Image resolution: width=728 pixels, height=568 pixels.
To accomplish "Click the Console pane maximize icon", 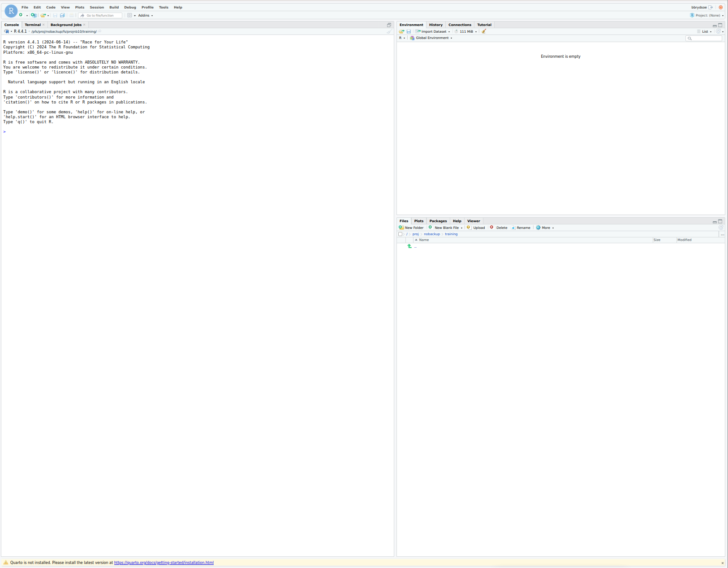I will [x=389, y=25].
